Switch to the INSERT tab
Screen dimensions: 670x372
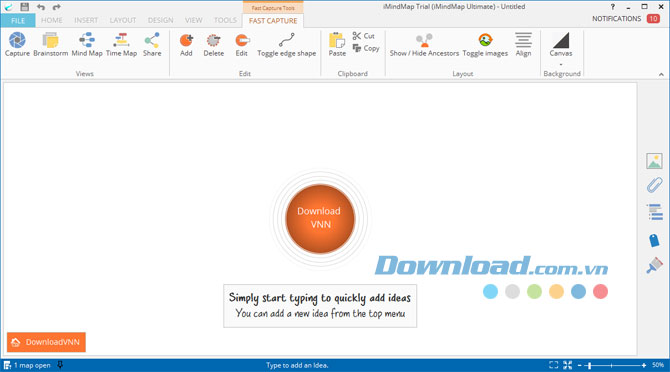86,20
